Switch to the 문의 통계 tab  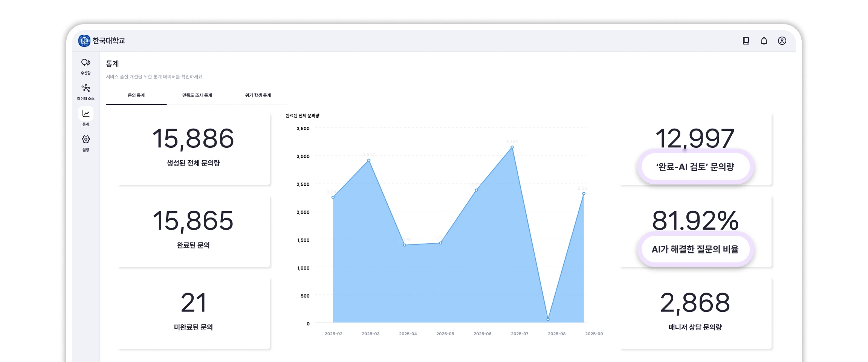pos(136,95)
